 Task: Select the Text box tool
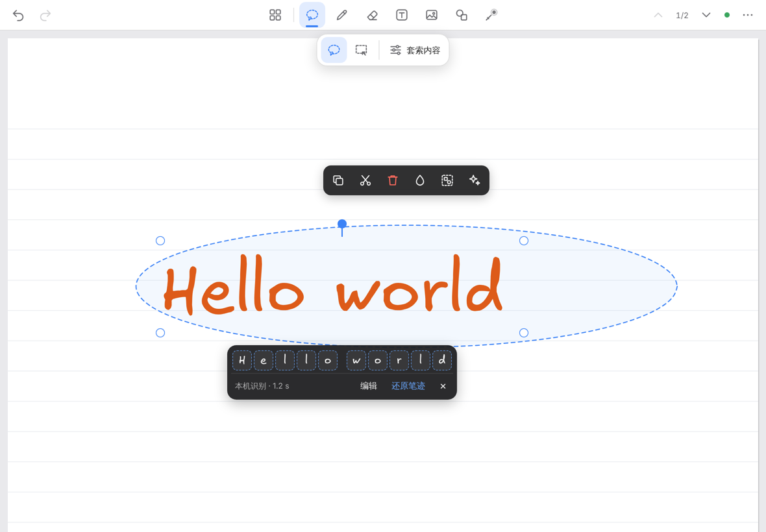click(x=402, y=15)
